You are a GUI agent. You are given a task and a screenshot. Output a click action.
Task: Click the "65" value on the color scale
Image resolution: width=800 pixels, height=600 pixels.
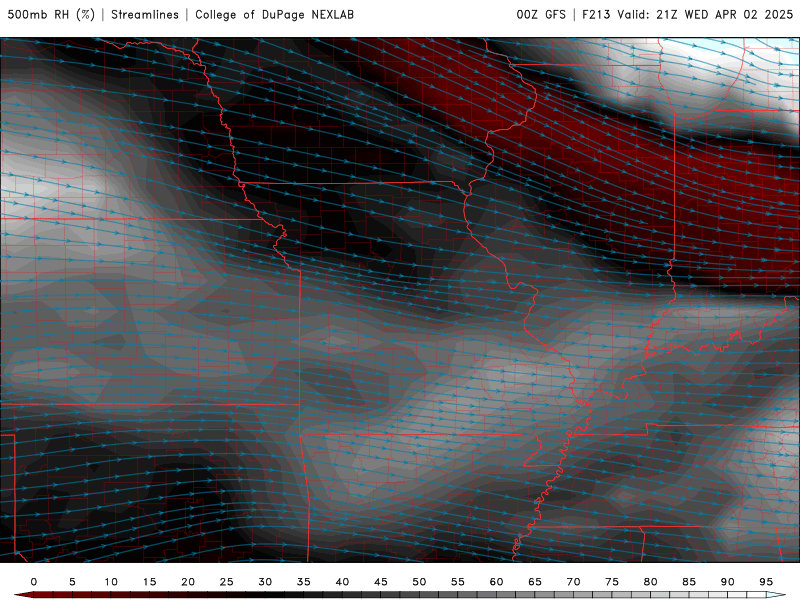click(x=535, y=582)
